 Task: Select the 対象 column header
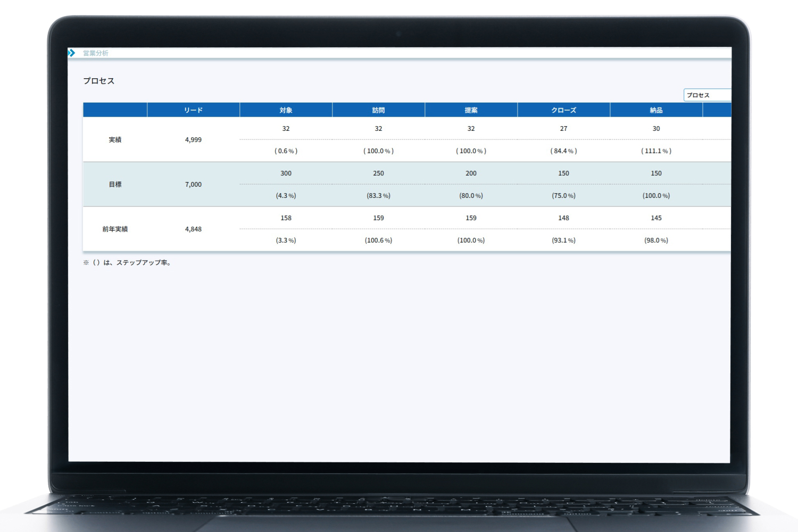click(x=286, y=110)
